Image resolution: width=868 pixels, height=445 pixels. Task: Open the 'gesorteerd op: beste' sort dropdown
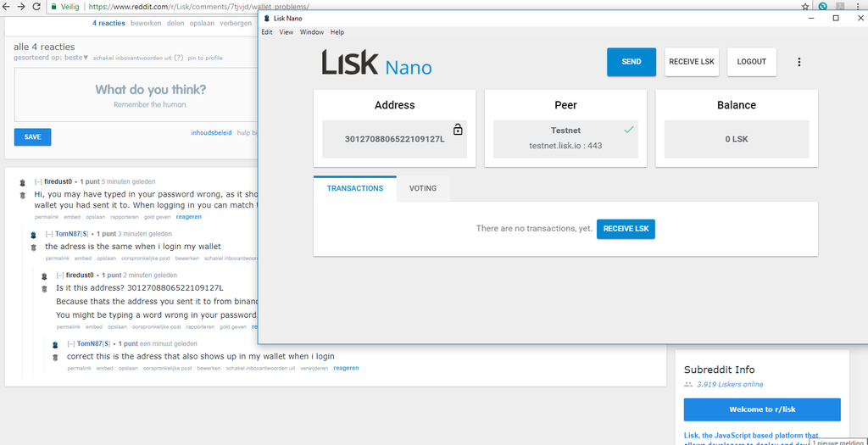pyautogui.click(x=51, y=58)
